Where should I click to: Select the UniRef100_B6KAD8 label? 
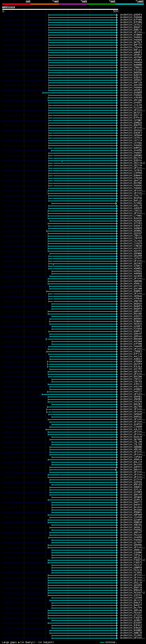click(x=131, y=339)
